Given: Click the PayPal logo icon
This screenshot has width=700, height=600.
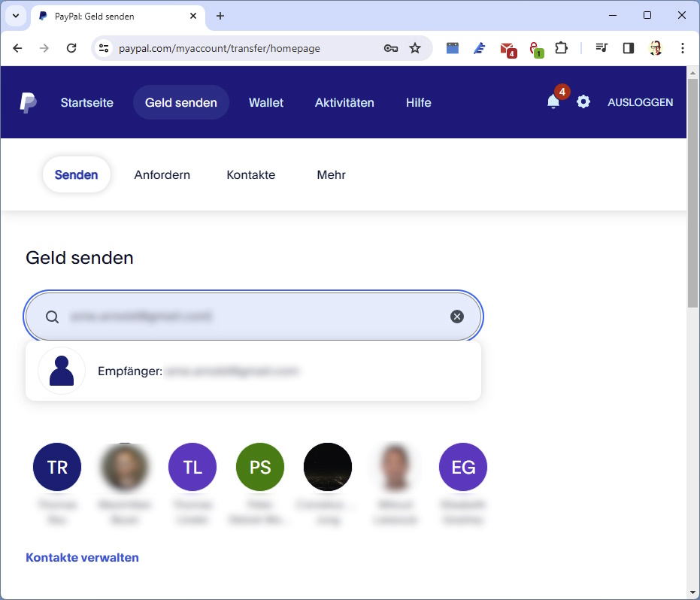Looking at the screenshot, I should pyautogui.click(x=28, y=102).
